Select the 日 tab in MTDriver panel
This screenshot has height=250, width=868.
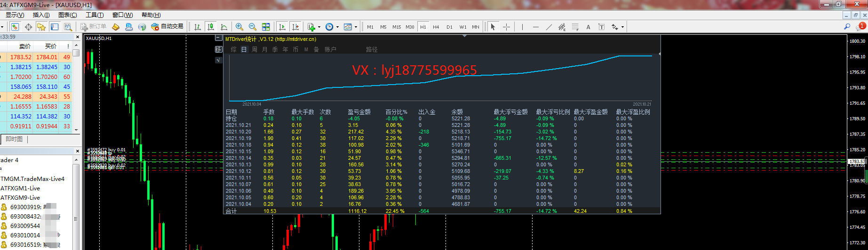coord(244,49)
